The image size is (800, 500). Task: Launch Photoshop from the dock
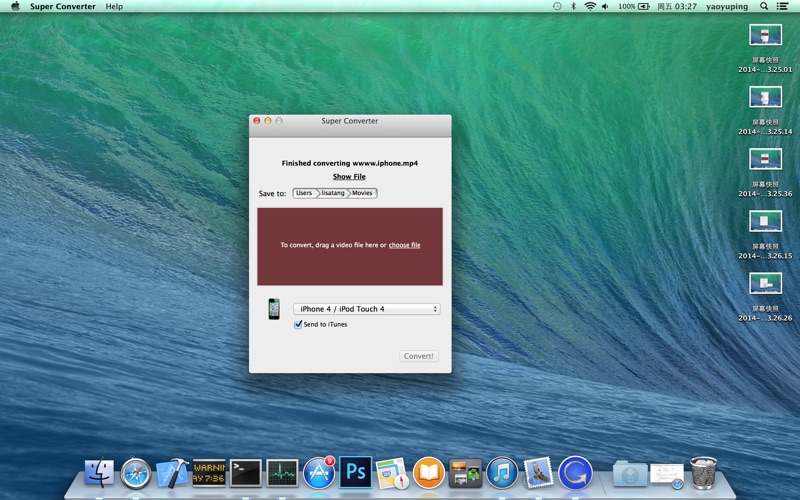click(356, 472)
